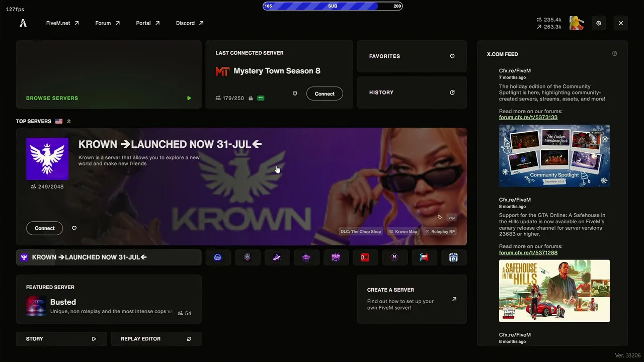644x362 pixels.
Task: Go to the Portal link
Action: click(148, 23)
